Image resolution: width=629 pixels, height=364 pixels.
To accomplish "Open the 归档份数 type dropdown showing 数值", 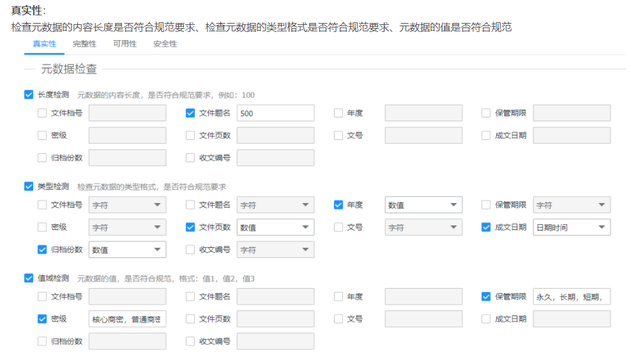I will coord(127,250).
